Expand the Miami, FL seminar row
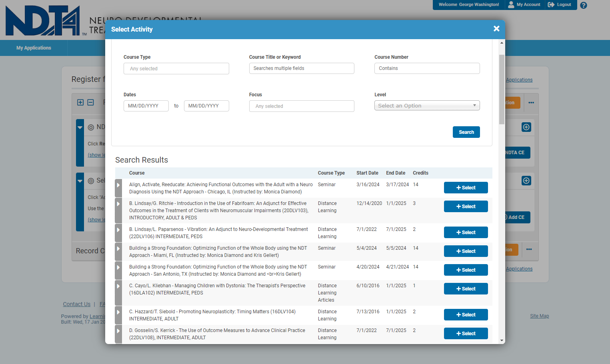This screenshot has width=610, height=364. (x=118, y=252)
